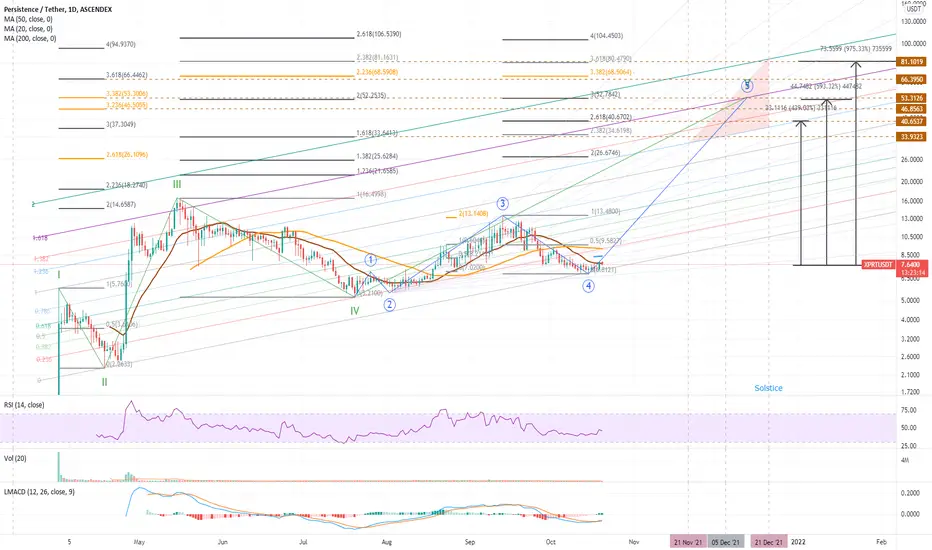Click the Oct label on time axis
This screenshot has height=550, width=932.
pos(551,542)
